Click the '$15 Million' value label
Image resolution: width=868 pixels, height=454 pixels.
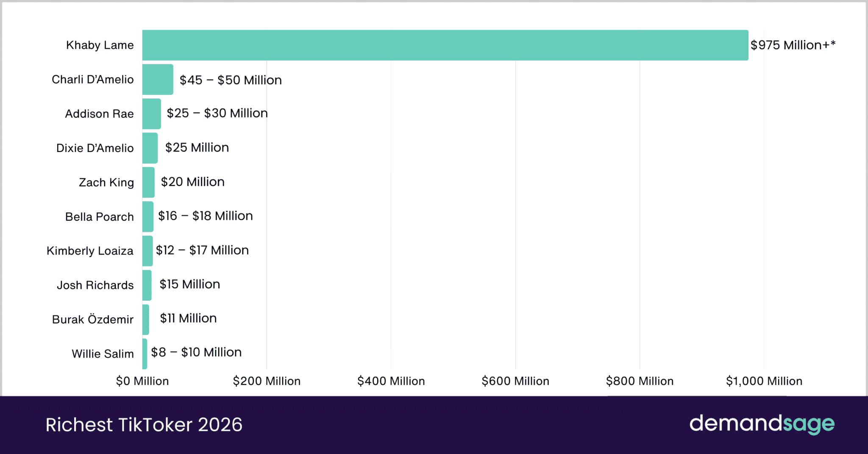190,284
